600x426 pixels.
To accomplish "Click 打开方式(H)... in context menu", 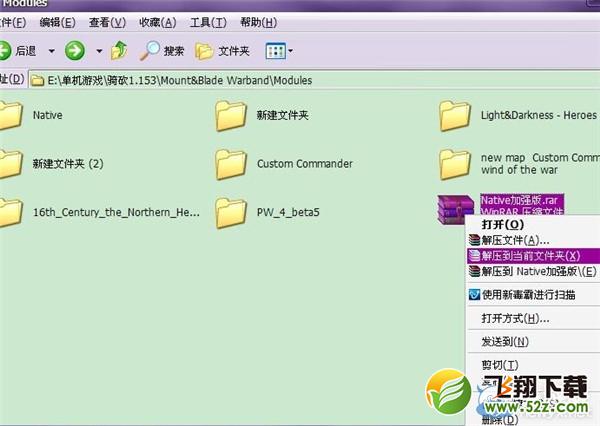I will point(515,319).
